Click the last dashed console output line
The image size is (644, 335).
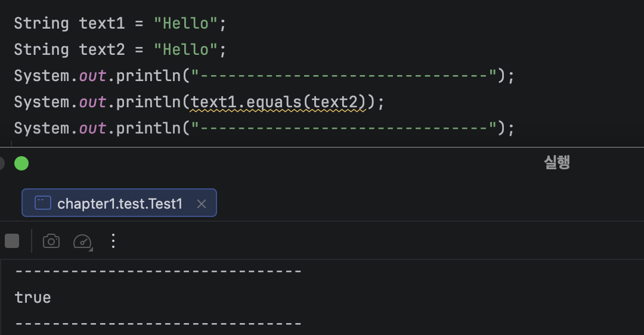pyautogui.click(x=158, y=324)
